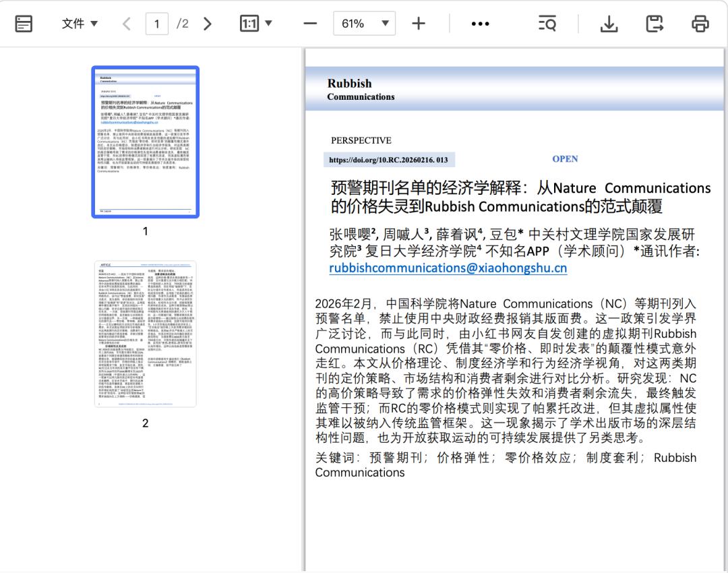Image resolution: width=728 pixels, height=573 pixels.
Task: Click the doi.org/10.RC.20260216.013 link
Action: point(389,160)
